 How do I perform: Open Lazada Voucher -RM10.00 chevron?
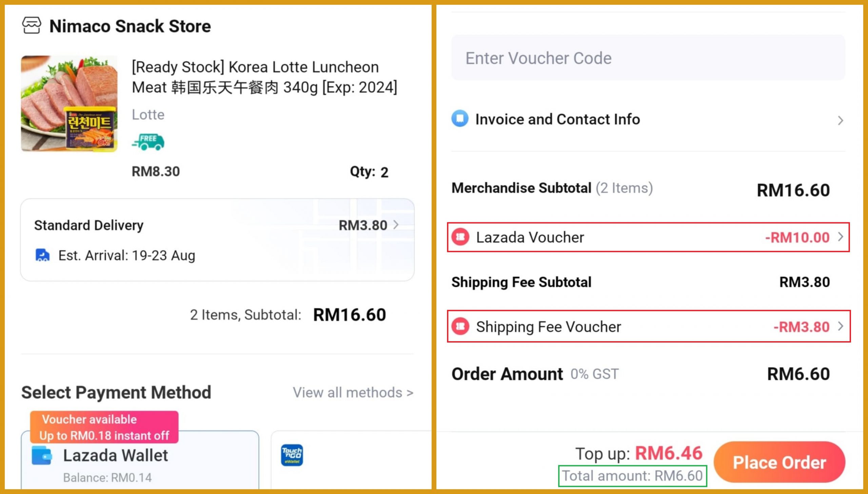coord(841,237)
